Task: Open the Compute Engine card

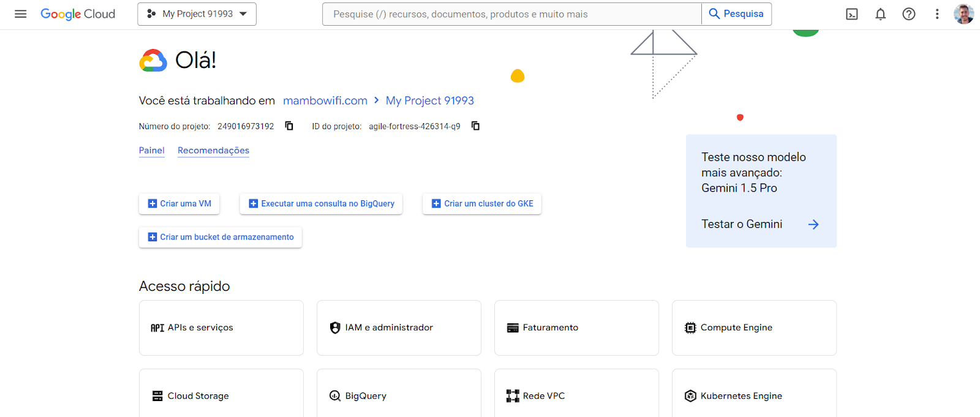Action: click(x=754, y=328)
